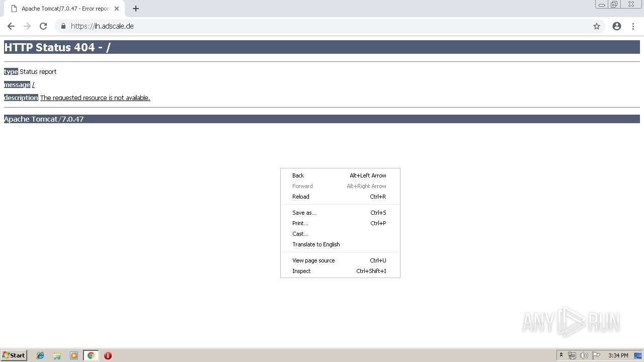Choose Inspect in the context menu
The width and height of the screenshot is (644, 362).
[340, 271]
